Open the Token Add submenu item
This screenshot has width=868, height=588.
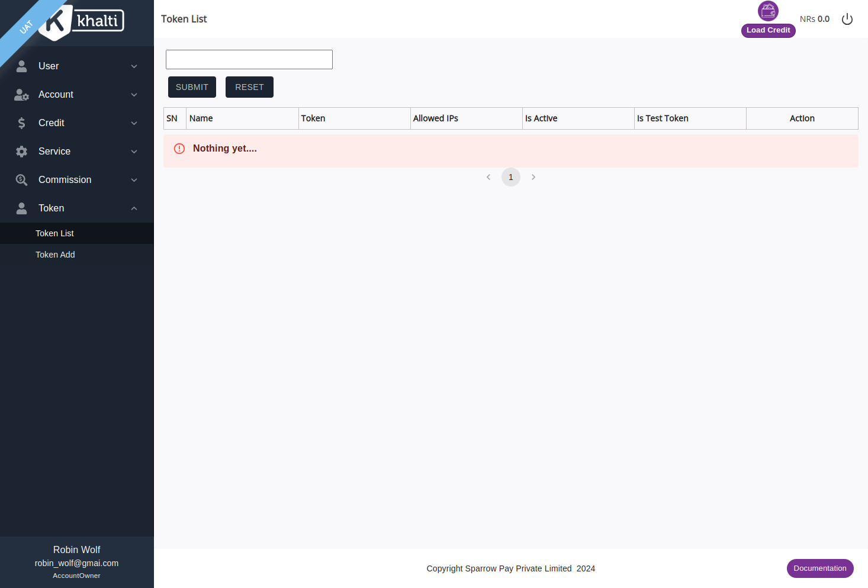(77, 255)
